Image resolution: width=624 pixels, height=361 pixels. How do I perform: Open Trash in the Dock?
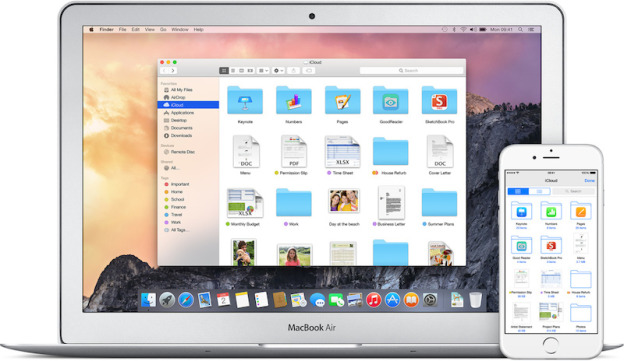coord(476,300)
